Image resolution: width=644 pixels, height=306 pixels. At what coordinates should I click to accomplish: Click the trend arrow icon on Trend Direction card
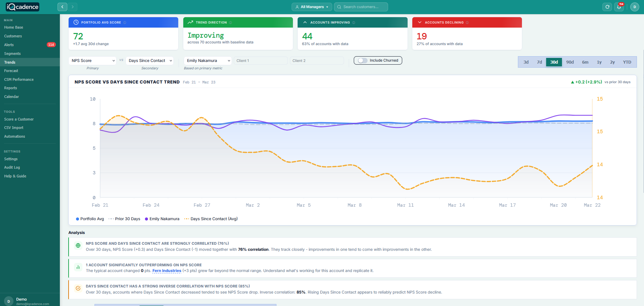click(191, 22)
